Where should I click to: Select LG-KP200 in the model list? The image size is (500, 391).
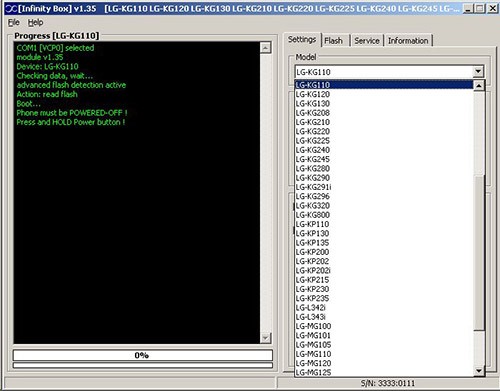[384, 252]
